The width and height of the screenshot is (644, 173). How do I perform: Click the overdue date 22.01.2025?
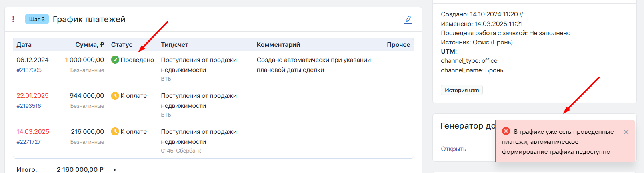click(32, 96)
